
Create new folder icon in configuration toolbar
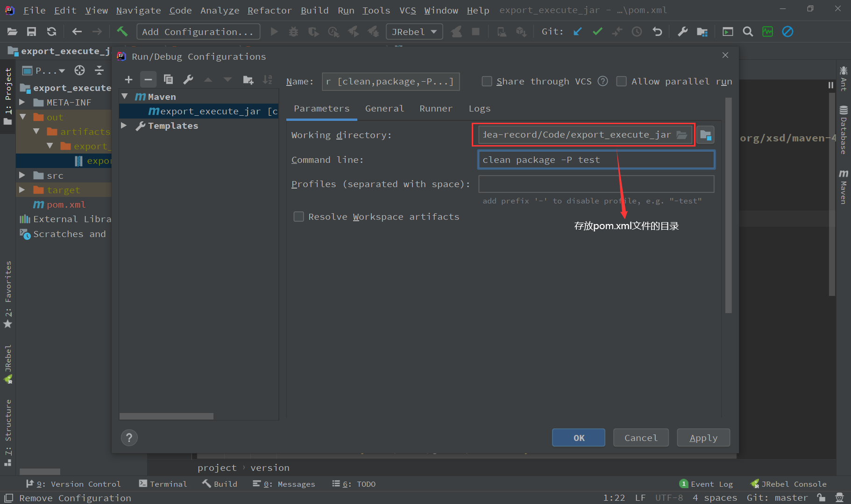click(x=248, y=80)
